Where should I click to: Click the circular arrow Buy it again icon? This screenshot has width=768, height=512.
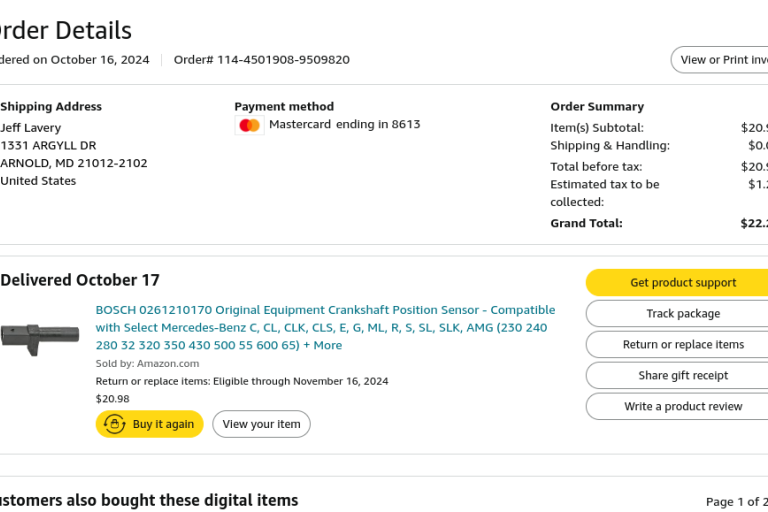tap(115, 424)
